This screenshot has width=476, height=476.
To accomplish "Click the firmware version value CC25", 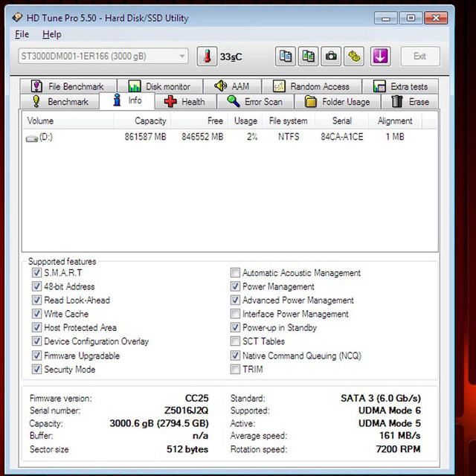I will [x=196, y=398].
